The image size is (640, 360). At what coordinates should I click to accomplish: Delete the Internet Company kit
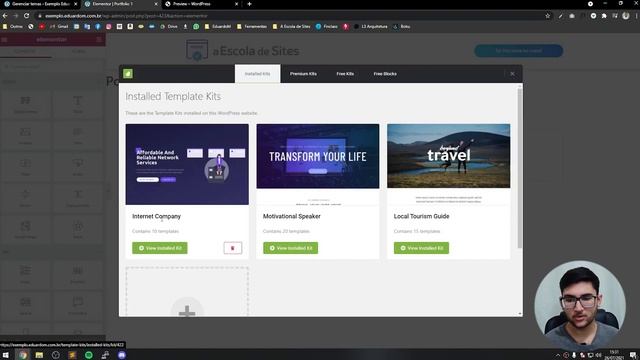233,248
